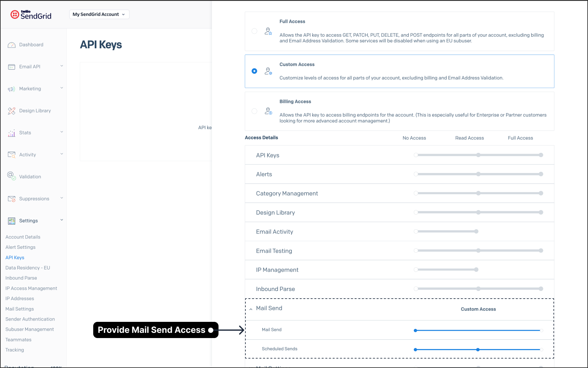
Task: Select the Email API icon
Action: (x=12, y=67)
